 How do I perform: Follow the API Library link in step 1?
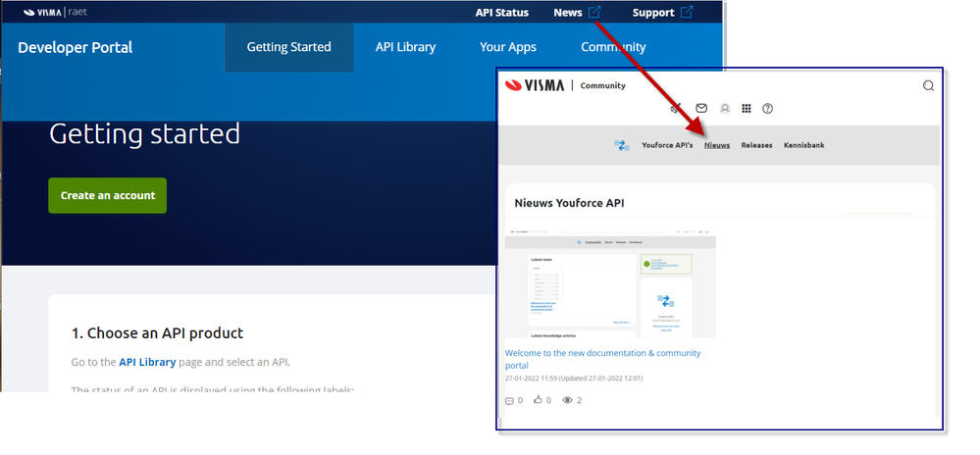pos(147,362)
